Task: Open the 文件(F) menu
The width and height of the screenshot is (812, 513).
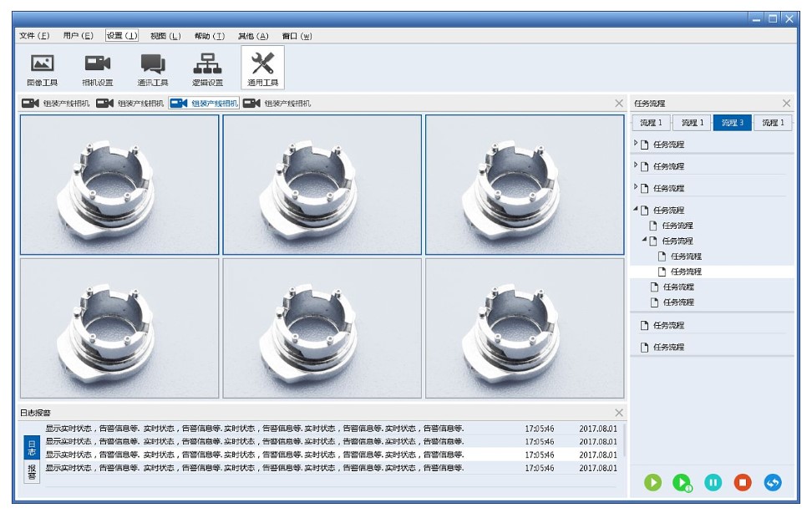Action: click(34, 36)
